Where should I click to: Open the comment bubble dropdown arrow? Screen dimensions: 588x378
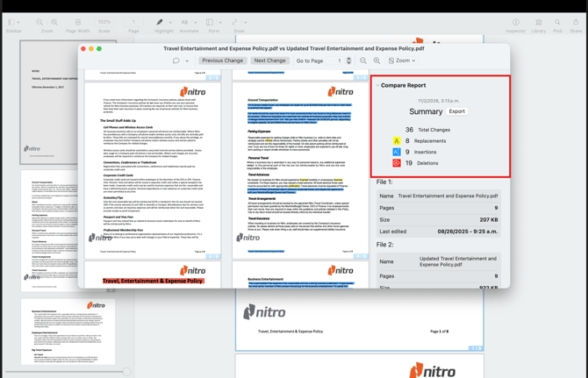tap(187, 61)
